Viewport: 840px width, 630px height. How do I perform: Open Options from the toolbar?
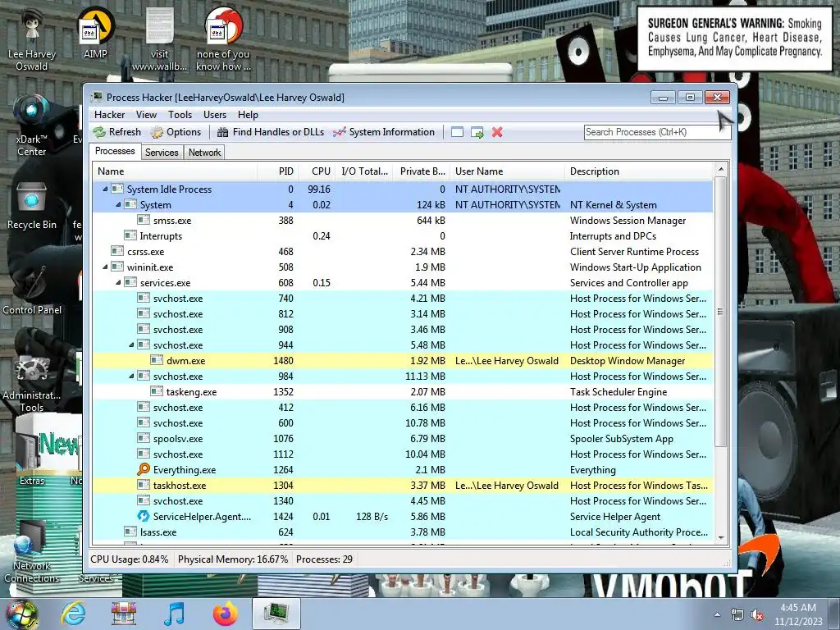pos(176,132)
